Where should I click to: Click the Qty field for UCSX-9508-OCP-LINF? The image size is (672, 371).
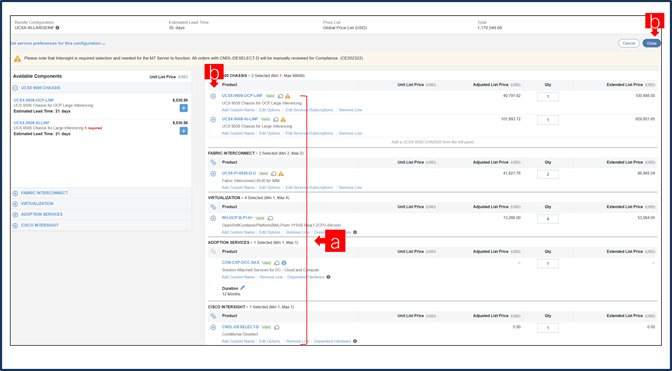(548, 97)
